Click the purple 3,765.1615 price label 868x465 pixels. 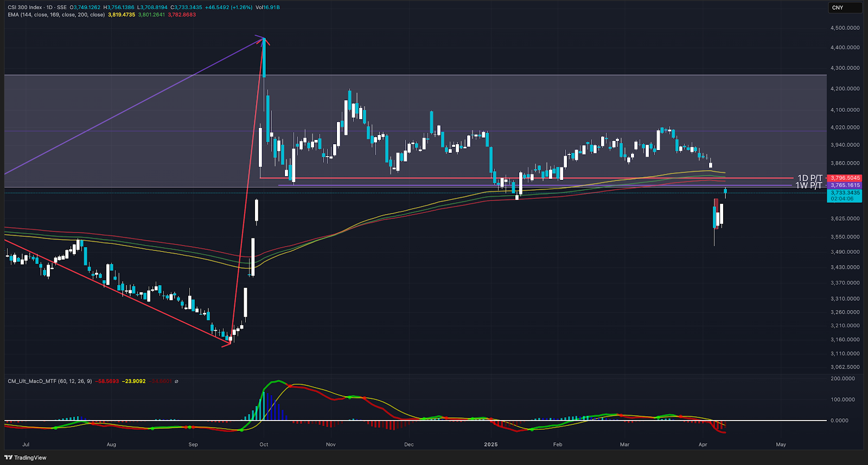[x=845, y=185]
